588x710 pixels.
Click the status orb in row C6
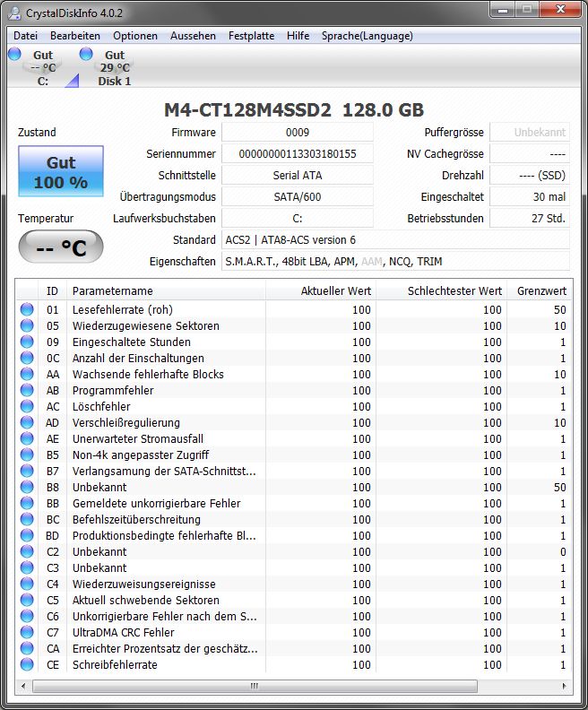(27, 616)
